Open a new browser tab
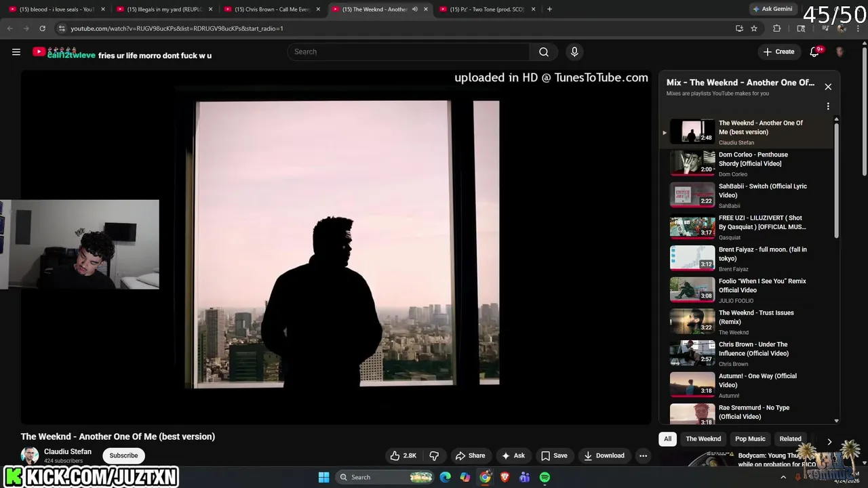The image size is (868, 488). coord(549,9)
